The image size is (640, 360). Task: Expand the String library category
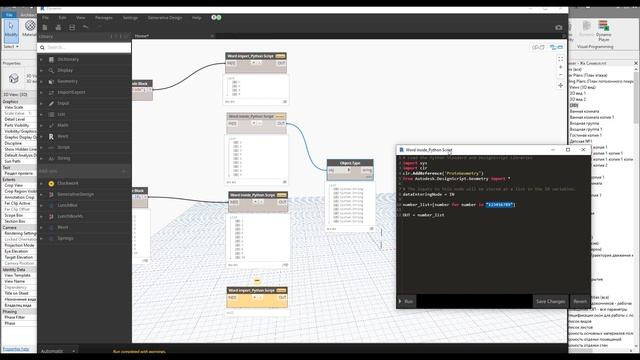pos(41,158)
